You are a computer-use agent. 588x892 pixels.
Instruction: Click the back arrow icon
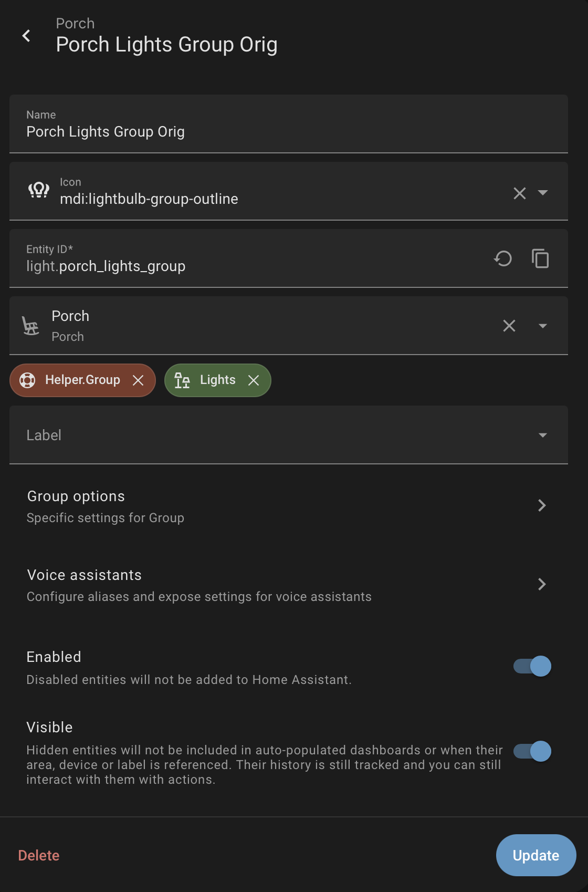26,36
